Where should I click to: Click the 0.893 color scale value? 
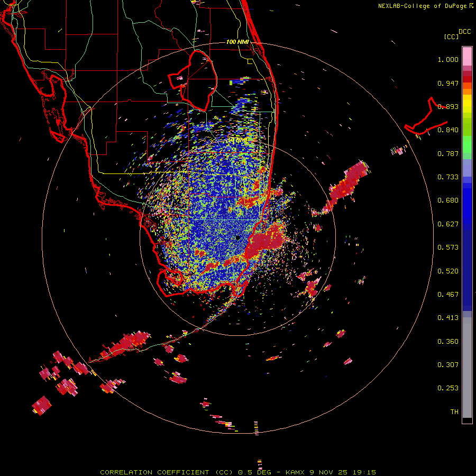click(x=448, y=106)
